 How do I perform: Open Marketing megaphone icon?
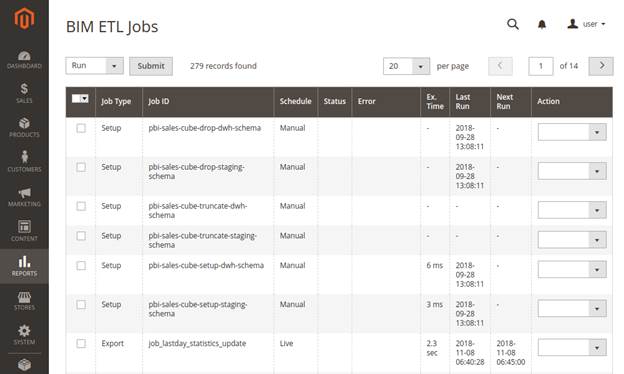pyautogui.click(x=24, y=197)
